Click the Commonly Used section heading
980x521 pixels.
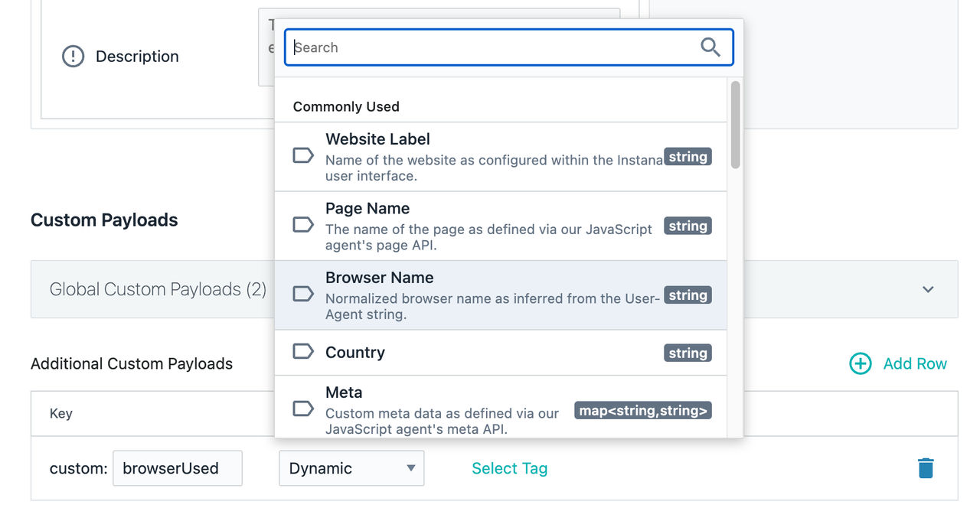(x=346, y=106)
